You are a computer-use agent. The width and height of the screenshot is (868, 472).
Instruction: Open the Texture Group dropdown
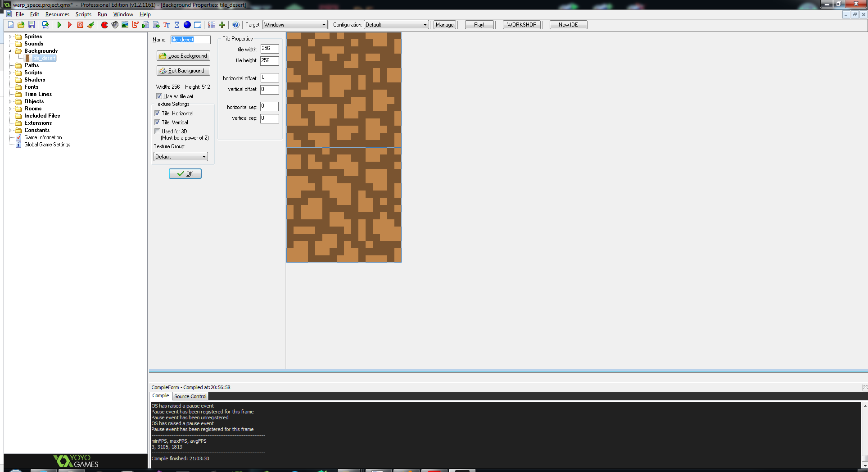181,157
